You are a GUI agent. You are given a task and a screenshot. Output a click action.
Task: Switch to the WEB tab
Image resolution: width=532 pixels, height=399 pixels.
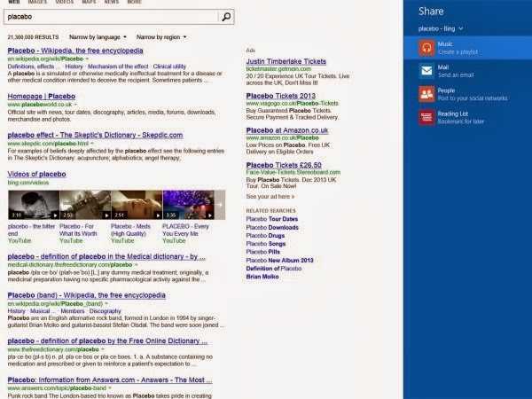click(x=14, y=2)
